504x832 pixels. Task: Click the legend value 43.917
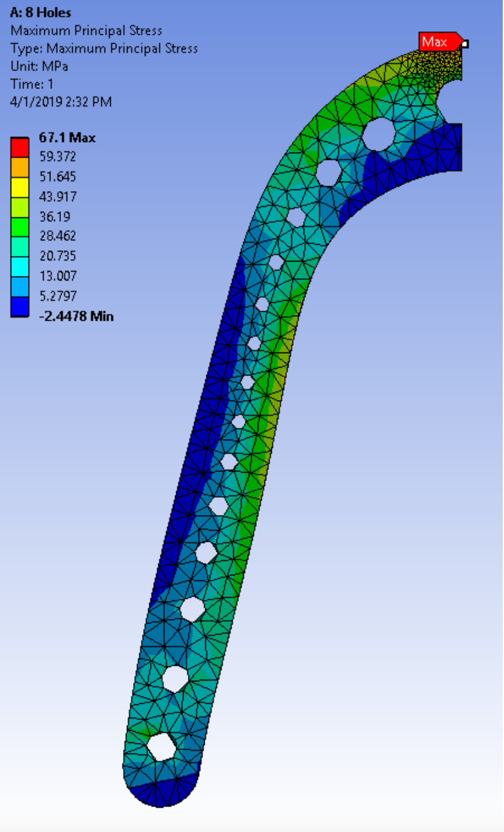point(57,197)
